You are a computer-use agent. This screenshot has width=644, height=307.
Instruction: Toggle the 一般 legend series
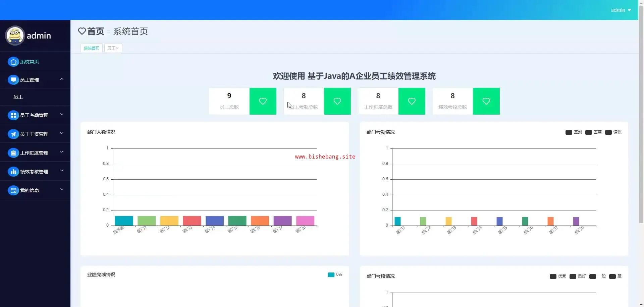coord(597,276)
